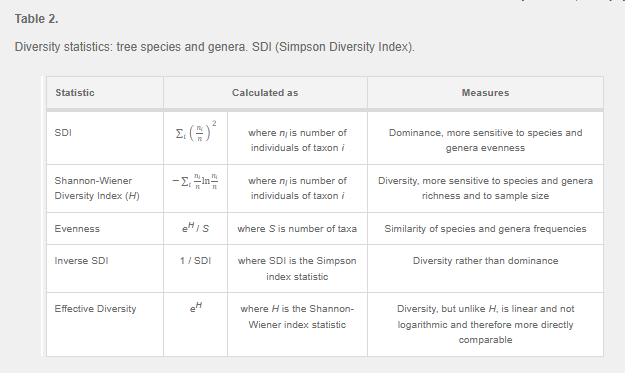Viewport: 625px width, 373px height.
Task: Select the Inverse SDI row label
Action: pyautogui.click(x=81, y=261)
